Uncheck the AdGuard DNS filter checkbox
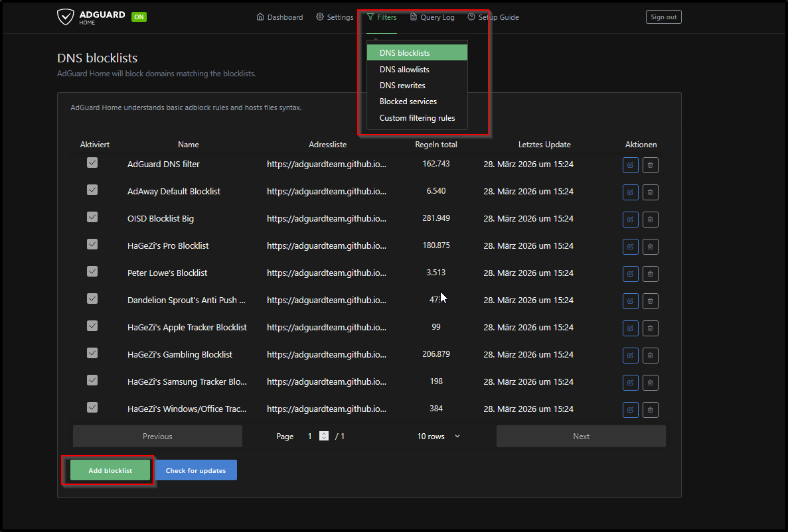The height and width of the screenshot is (532, 788). (x=92, y=163)
